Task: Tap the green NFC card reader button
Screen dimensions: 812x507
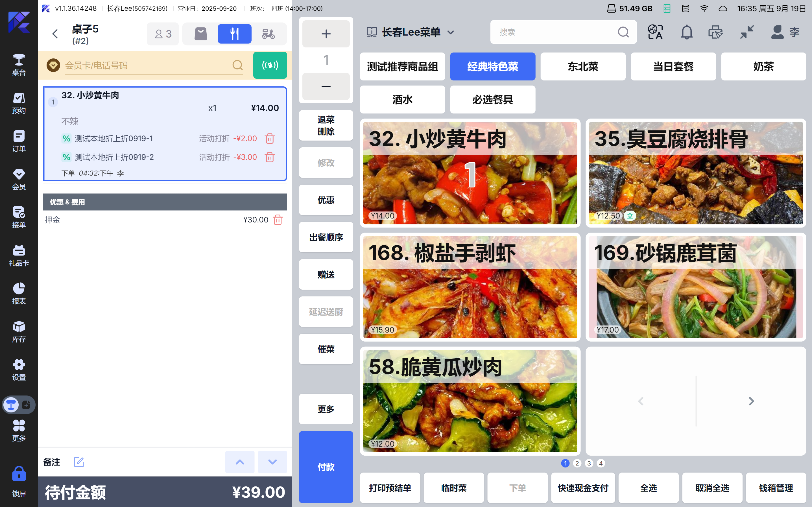Action: click(270, 65)
